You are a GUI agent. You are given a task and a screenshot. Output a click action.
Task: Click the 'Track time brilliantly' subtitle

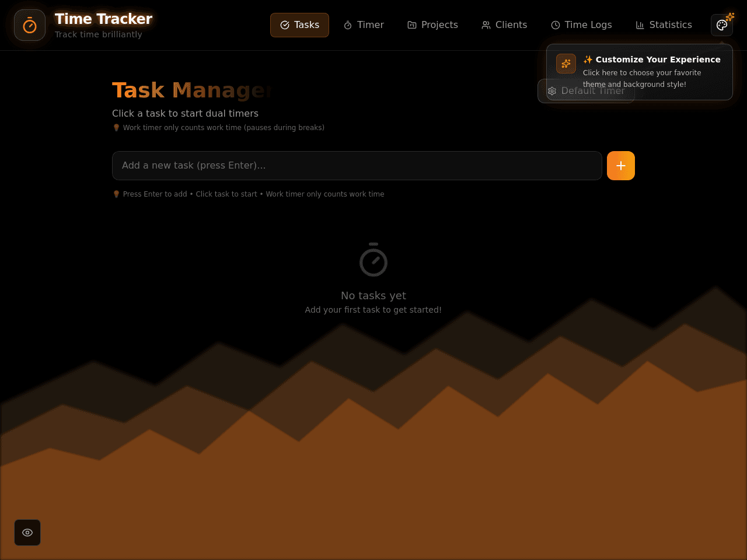99,34
